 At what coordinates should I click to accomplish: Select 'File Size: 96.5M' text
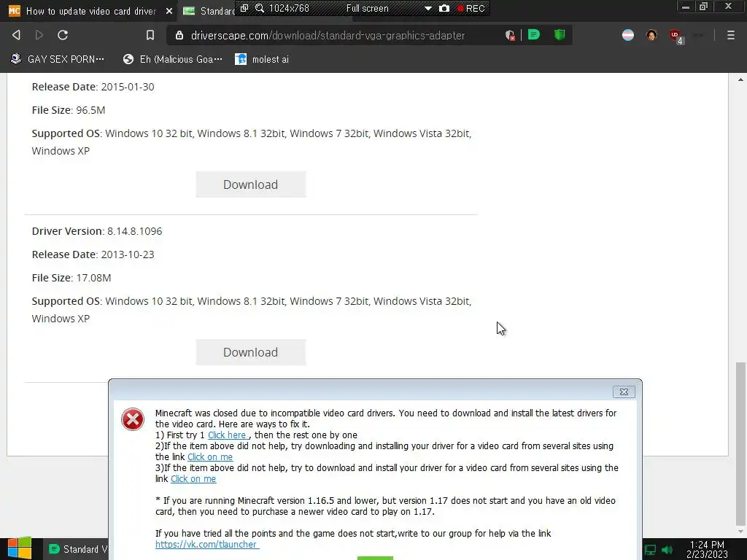coord(69,110)
